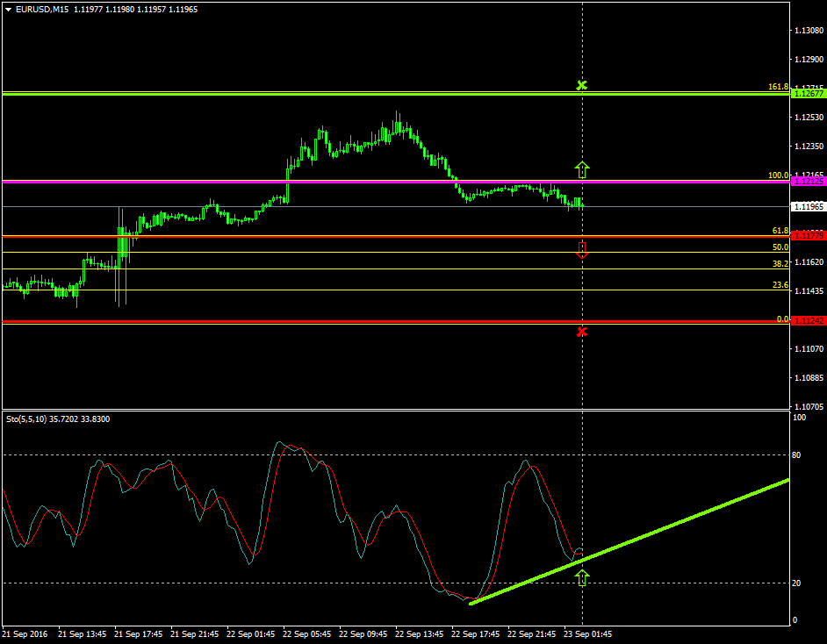Select the red down arrow near 50.0 level
827x644 pixels.
pos(581,250)
